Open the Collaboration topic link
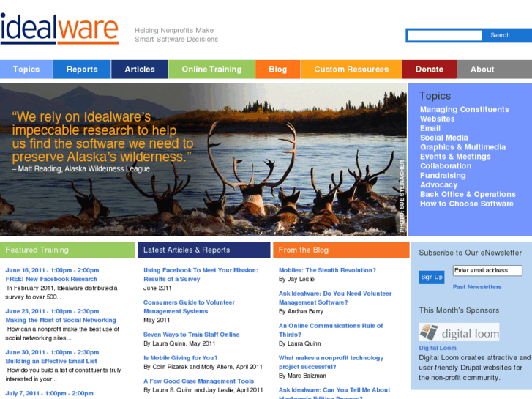 (x=446, y=166)
